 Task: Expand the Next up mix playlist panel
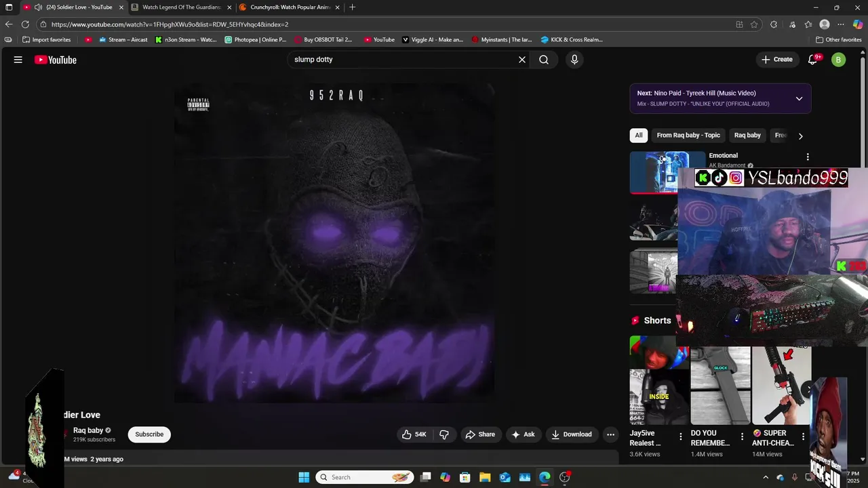tap(799, 98)
